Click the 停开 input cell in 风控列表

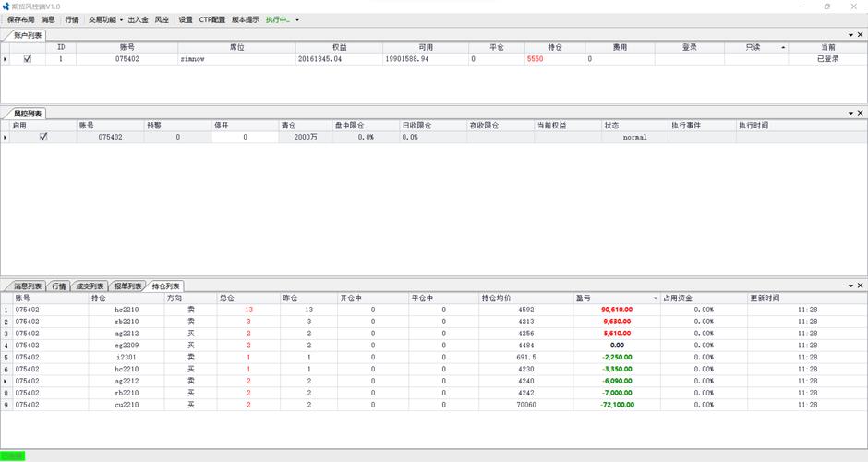[245, 137]
